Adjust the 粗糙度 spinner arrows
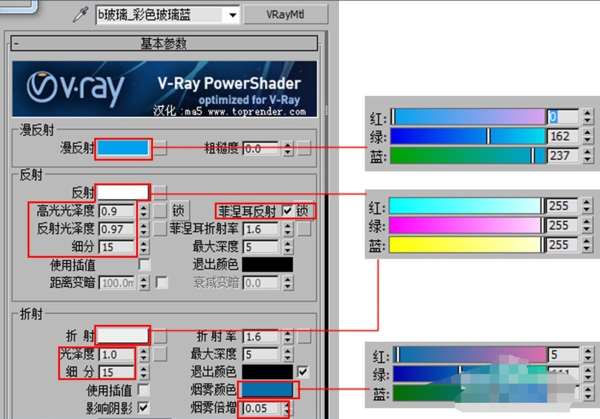The width and height of the screenshot is (600, 419). tap(288, 148)
